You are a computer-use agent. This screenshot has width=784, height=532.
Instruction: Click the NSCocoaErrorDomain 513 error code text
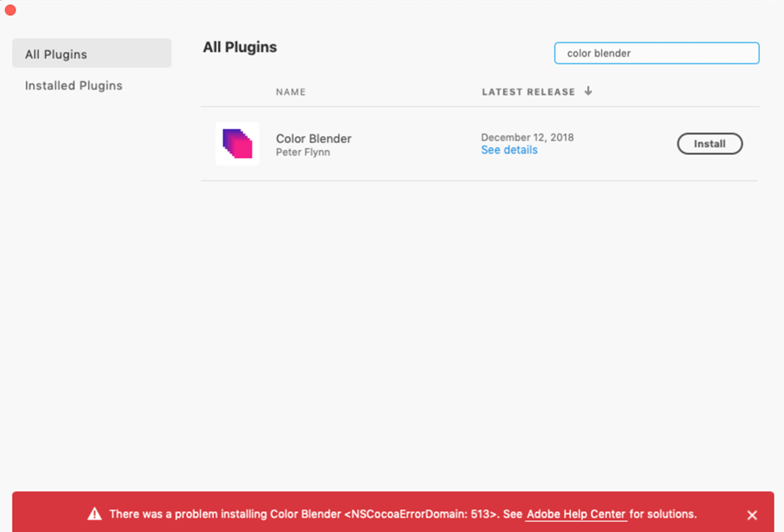(421, 514)
